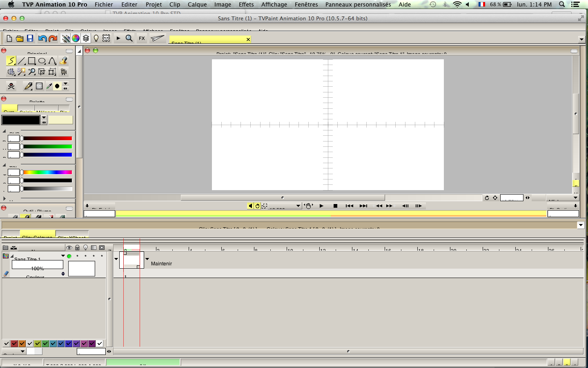The height and width of the screenshot is (368, 588).
Task: Open the Fenêtres menu
Action: click(x=306, y=4)
